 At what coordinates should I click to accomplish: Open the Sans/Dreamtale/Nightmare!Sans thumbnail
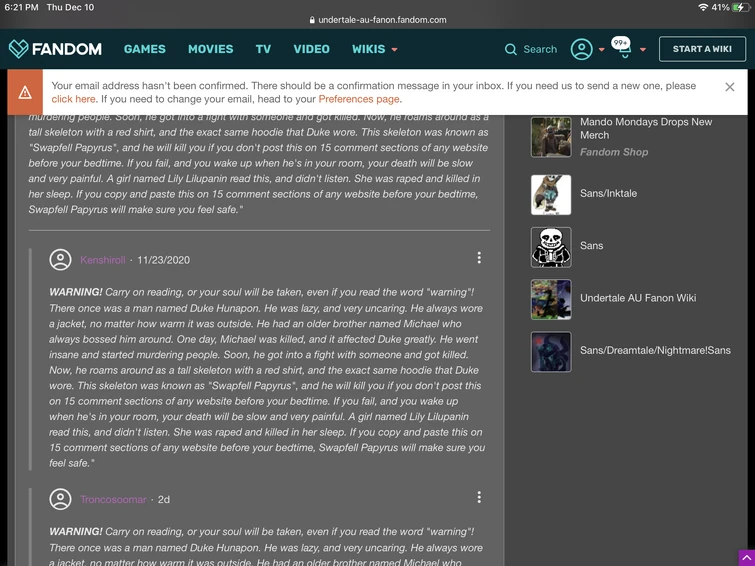tap(551, 352)
